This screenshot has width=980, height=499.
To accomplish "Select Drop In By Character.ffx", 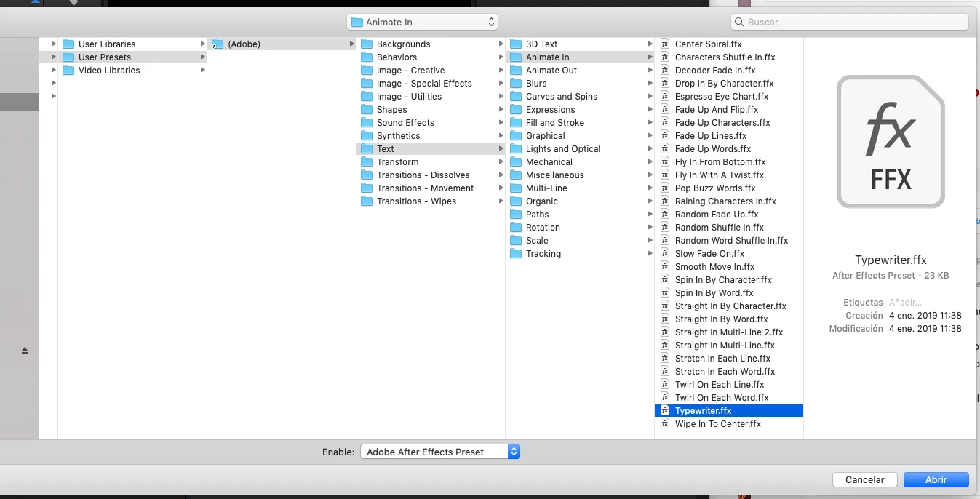I will 729,83.
